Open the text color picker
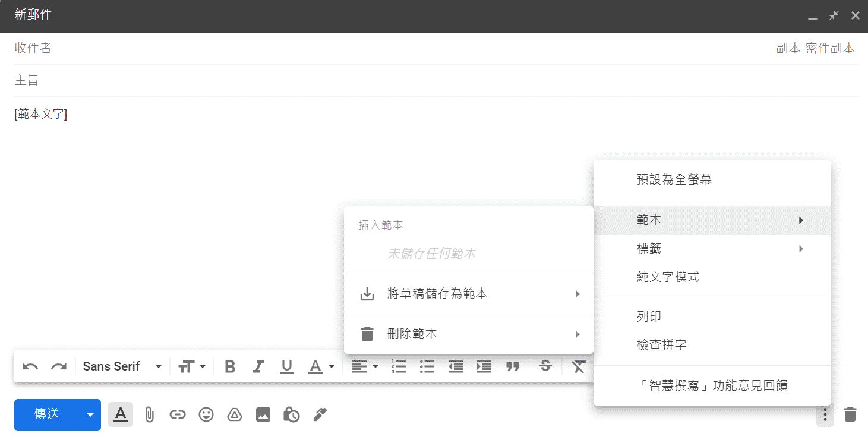This screenshot has height=440, width=868. point(321,366)
